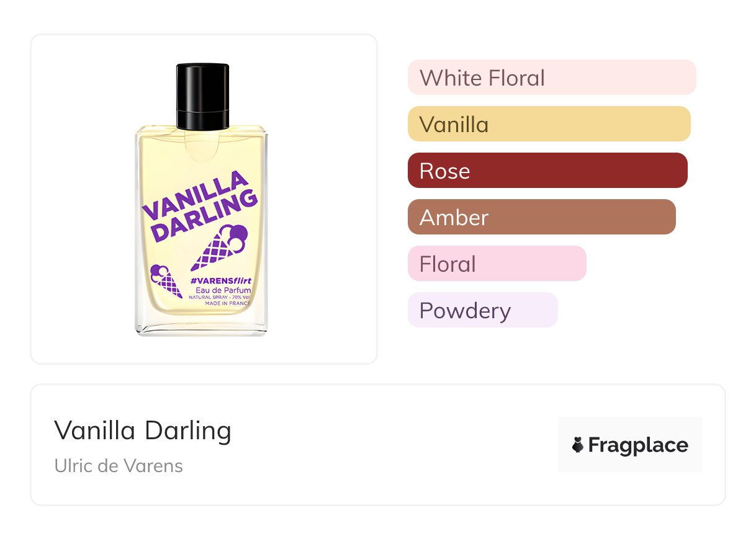The image size is (756, 536).
Task: Open the Vanilla Darling perfume title
Action: click(143, 431)
